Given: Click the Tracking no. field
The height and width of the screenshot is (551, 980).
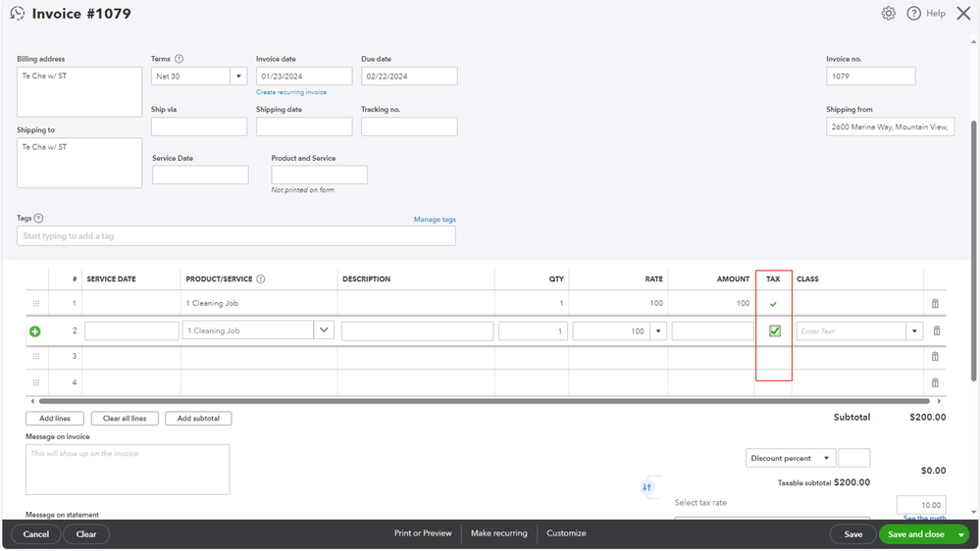Looking at the screenshot, I should point(409,126).
